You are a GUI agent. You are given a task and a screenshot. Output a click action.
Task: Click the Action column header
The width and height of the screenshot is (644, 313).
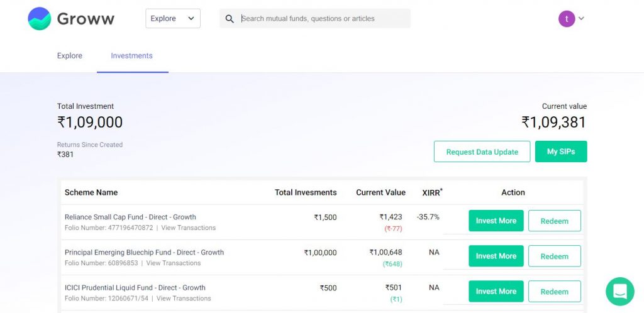[x=513, y=192]
